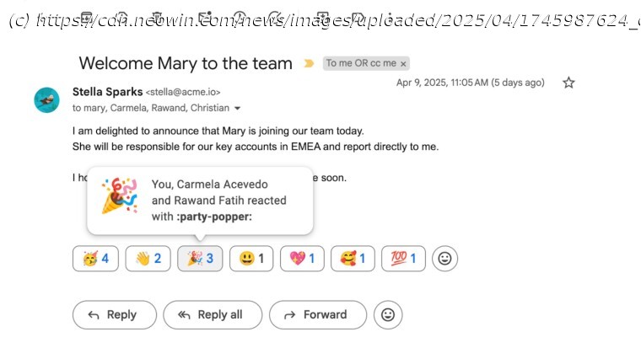Click the yellow importance marker beside the subject
Image resolution: width=641 pixels, height=364 pixels.
(309, 63)
